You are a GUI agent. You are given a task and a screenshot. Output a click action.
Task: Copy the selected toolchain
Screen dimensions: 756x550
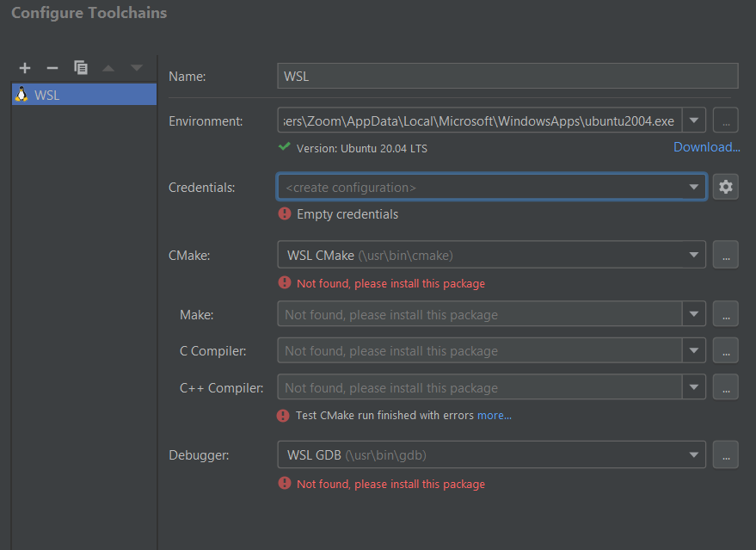pyautogui.click(x=81, y=68)
